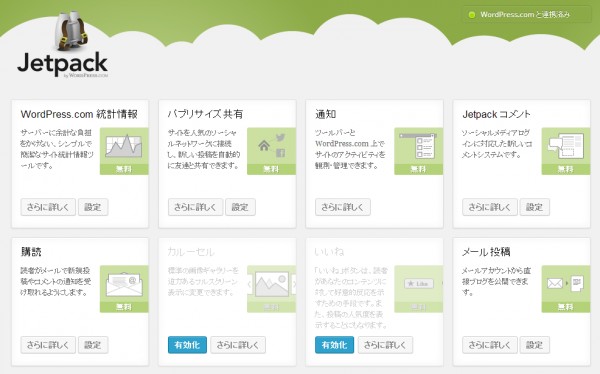Open 設定 for Jetpack コメント
This screenshot has height=374, width=600.
pyautogui.click(x=535, y=207)
